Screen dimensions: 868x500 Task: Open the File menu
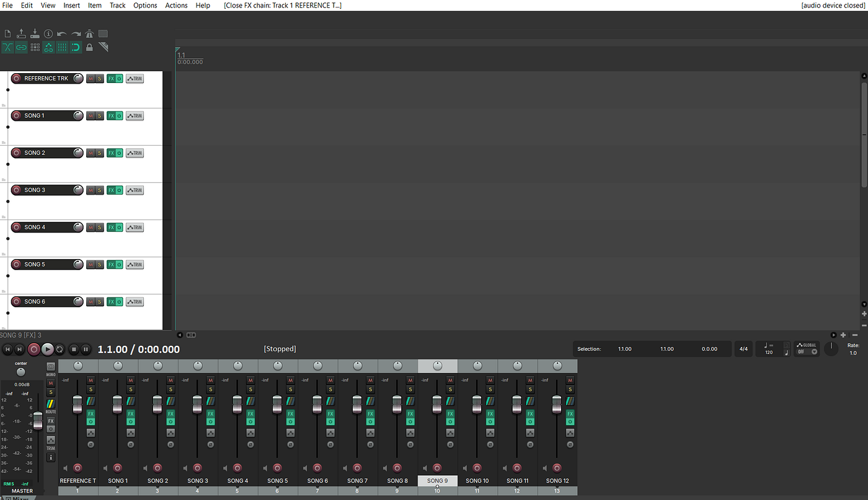7,5
